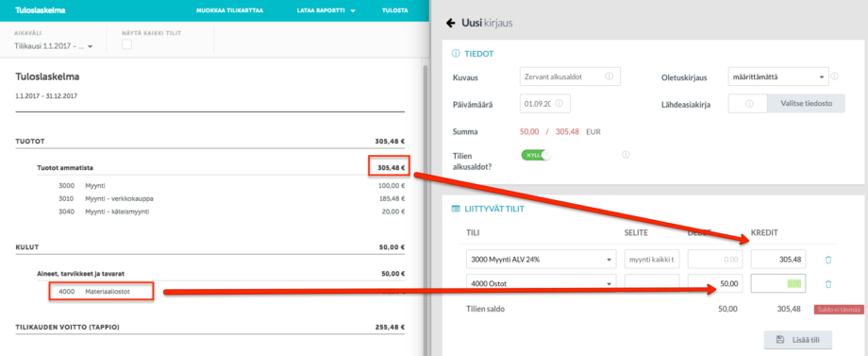Screen dimensions: 868x356
Task: Click the Debet field showing 50,00
Action: point(714,284)
